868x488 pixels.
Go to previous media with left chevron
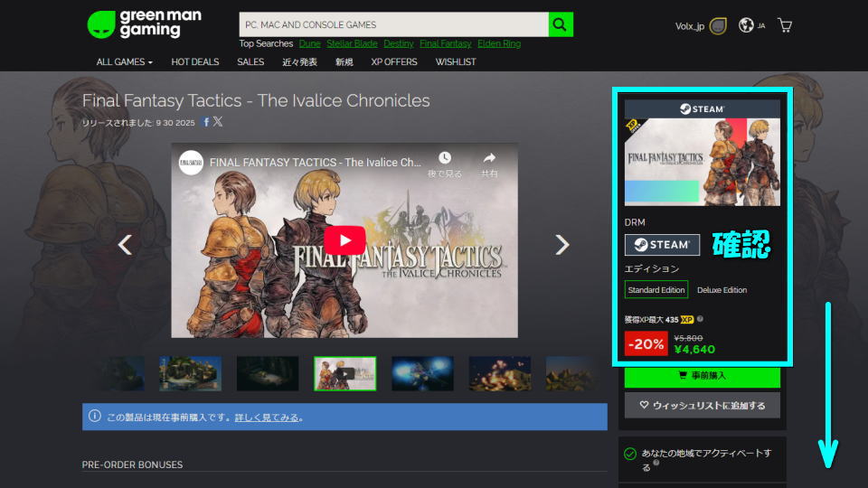point(125,245)
